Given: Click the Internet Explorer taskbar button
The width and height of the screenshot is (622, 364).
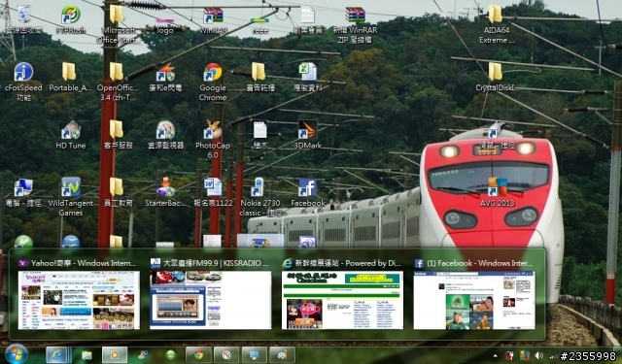Looking at the screenshot, I should click(58, 355).
